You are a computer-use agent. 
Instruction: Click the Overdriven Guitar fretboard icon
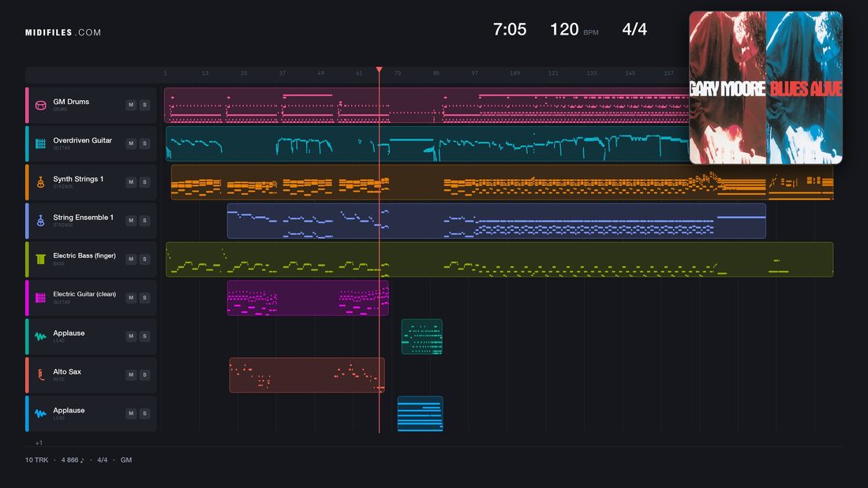click(x=40, y=143)
